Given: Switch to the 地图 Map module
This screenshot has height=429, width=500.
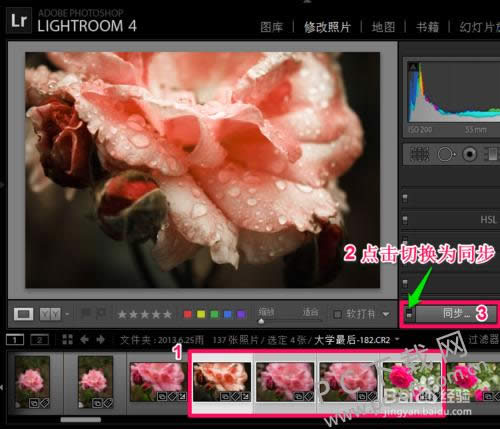Looking at the screenshot, I should point(383,27).
